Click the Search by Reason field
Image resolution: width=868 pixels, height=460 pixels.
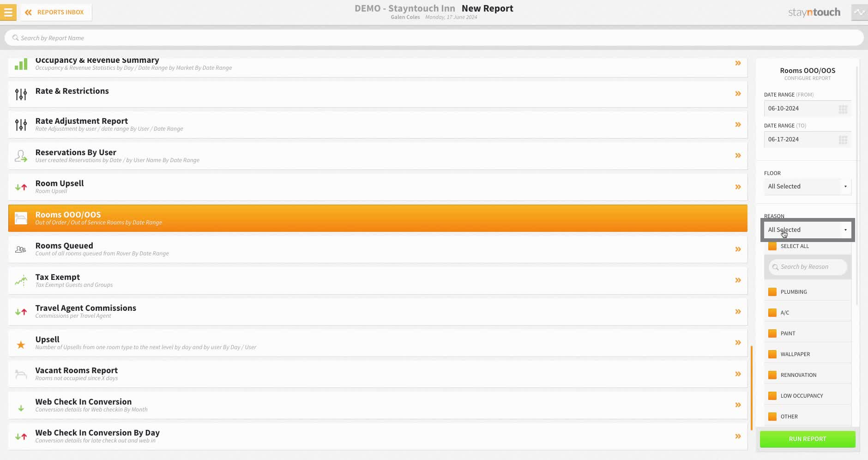[808, 267]
